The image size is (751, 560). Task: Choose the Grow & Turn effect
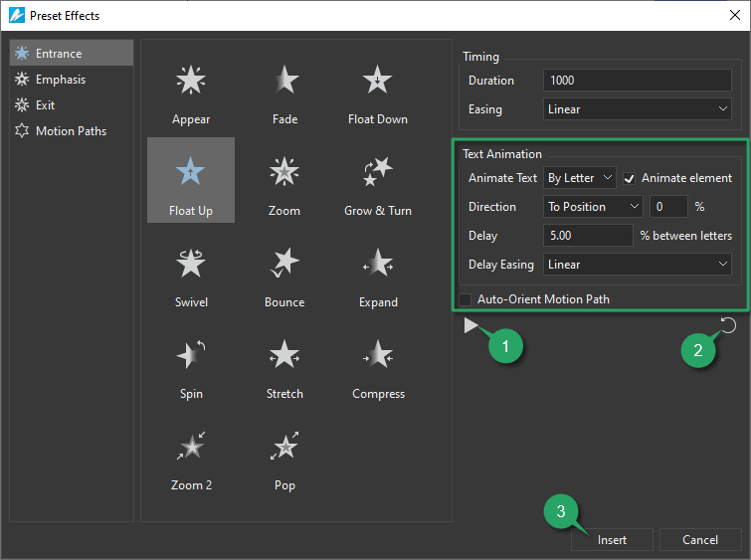point(378,173)
